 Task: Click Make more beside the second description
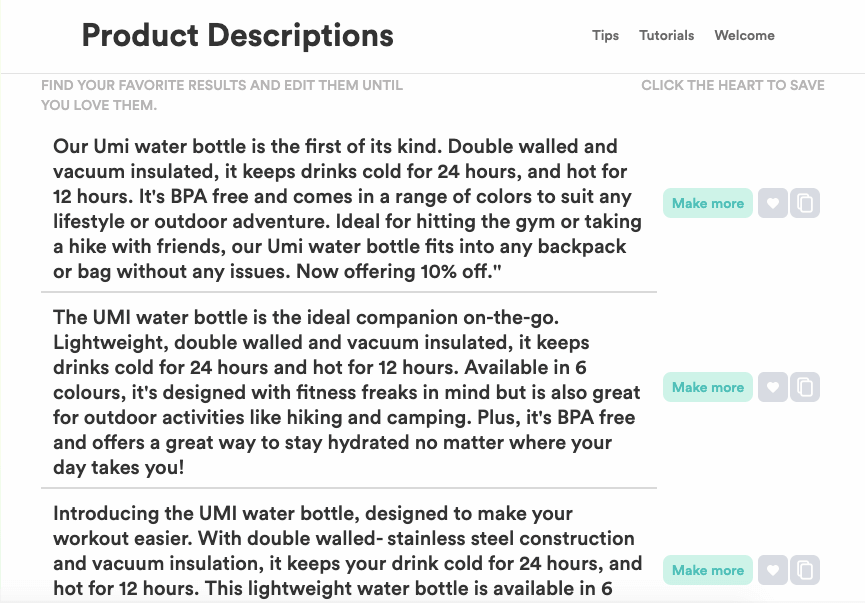pyautogui.click(x=707, y=386)
